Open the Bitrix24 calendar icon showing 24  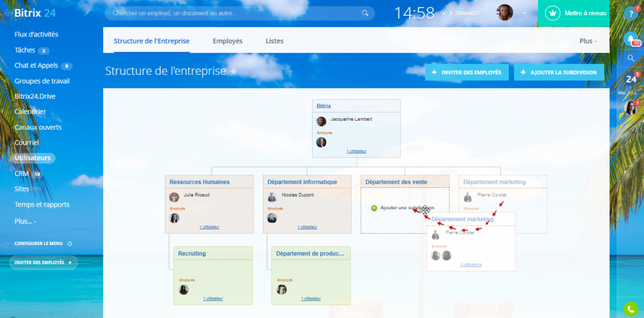630,79
